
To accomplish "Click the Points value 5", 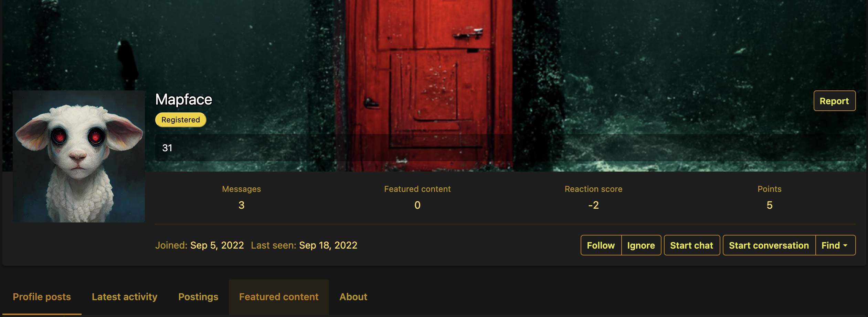I will (x=770, y=205).
